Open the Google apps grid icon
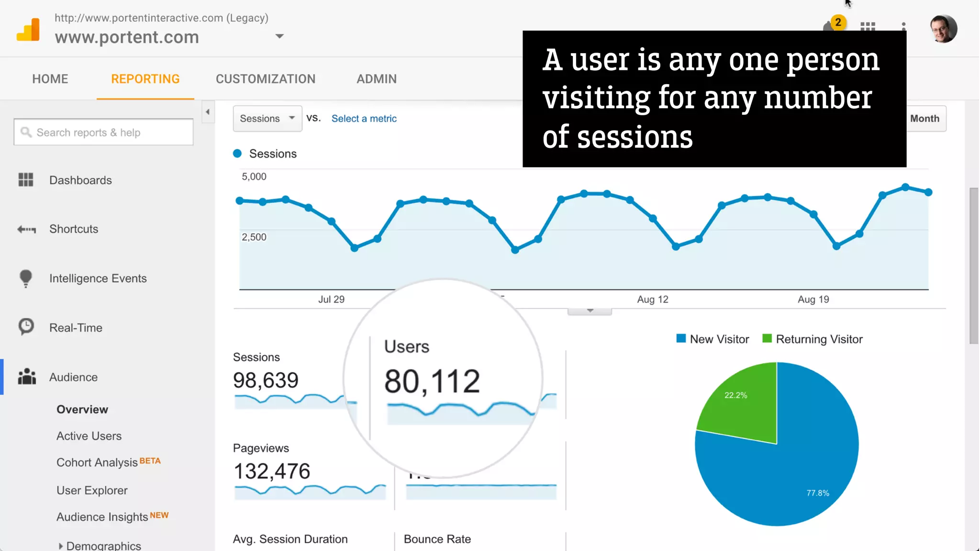Screen dimensions: 980x551 click(868, 26)
